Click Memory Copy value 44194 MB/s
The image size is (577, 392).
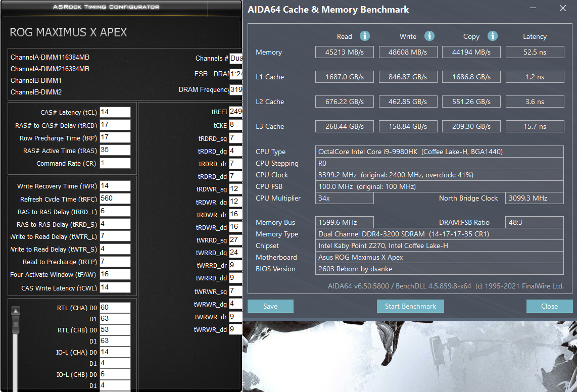(x=471, y=52)
